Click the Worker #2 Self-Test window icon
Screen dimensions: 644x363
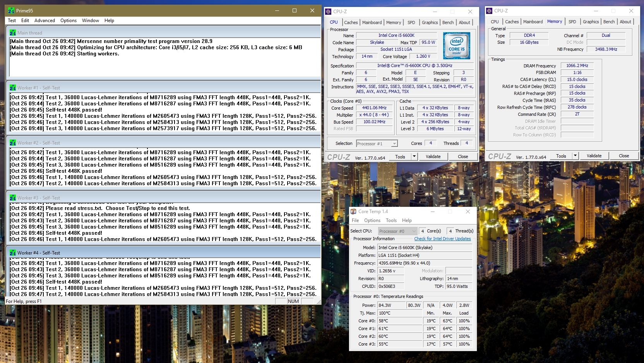point(13,143)
